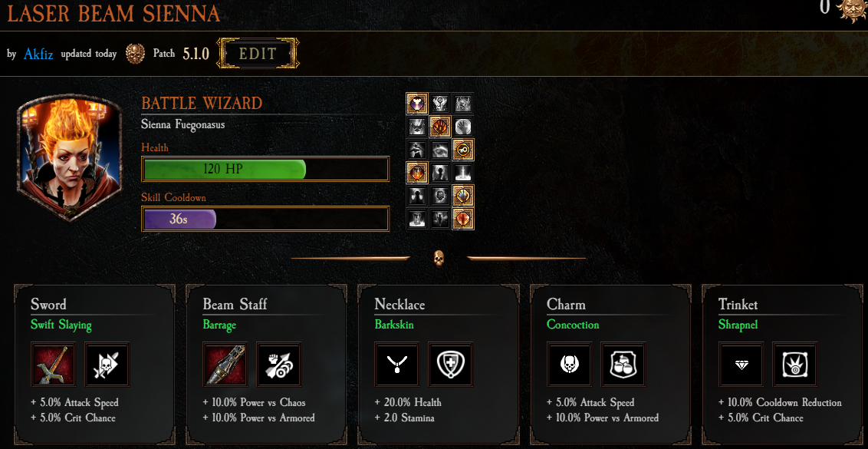Click the sun rating icon at top right
The height and width of the screenshot is (449, 868).
(853, 9)
